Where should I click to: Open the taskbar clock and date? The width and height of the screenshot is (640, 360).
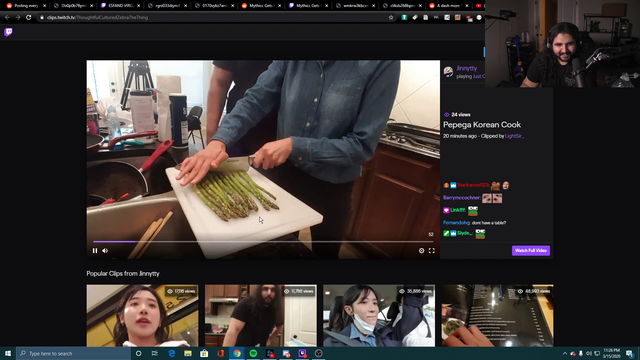(x=611, y=353)
